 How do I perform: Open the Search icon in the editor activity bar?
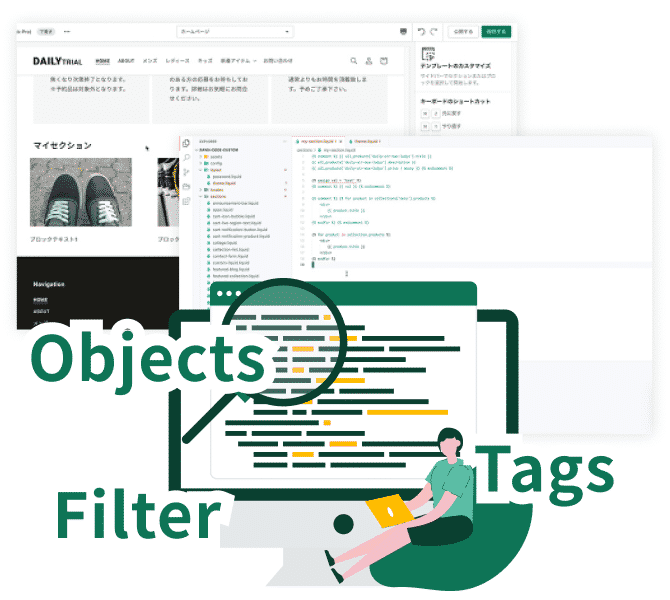(186, 158)
